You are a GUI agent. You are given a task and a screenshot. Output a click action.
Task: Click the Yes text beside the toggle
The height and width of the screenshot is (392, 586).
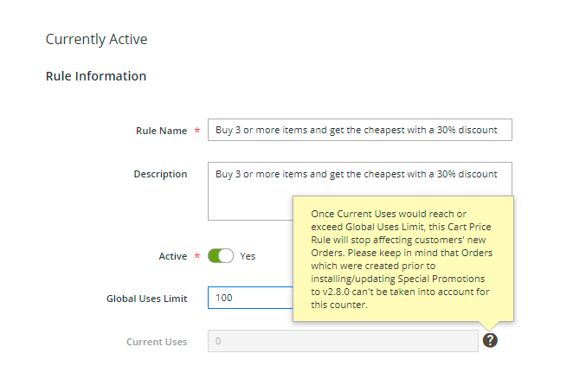pos(248,256)
